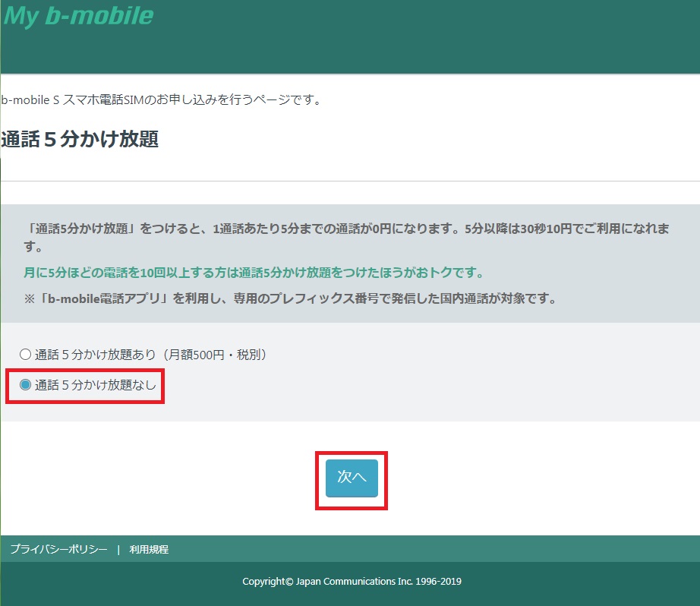700x606 pixels.
Task: Click the 次へ button
Action: [x=352, y=478]
